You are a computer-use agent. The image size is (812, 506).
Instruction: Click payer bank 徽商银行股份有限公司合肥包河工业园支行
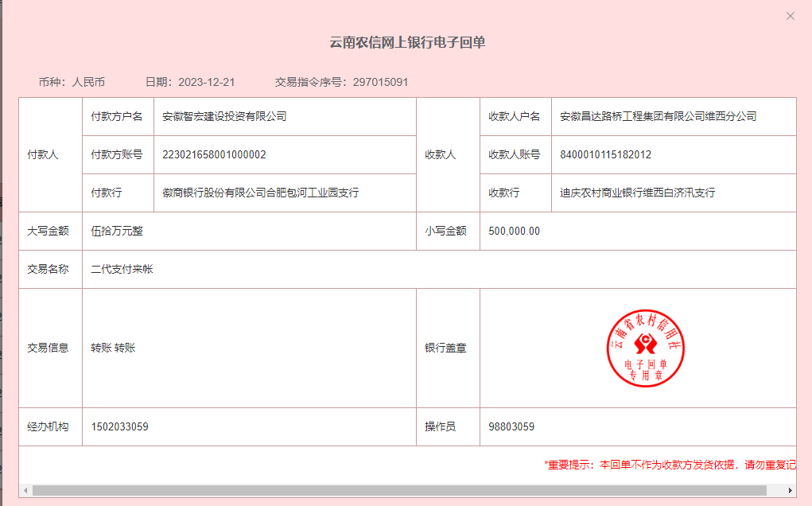click(x=261, y=193)
